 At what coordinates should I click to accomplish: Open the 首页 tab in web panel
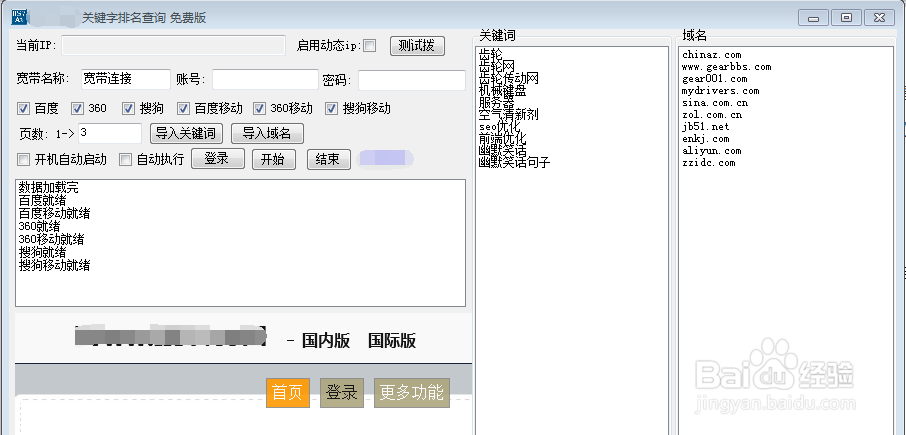point(288,393)
